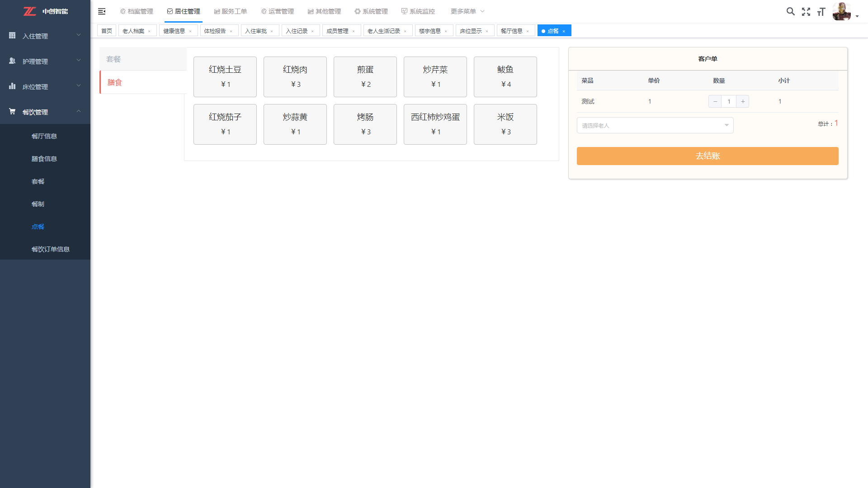Increase quantity with the plus button

coord(743,101)
